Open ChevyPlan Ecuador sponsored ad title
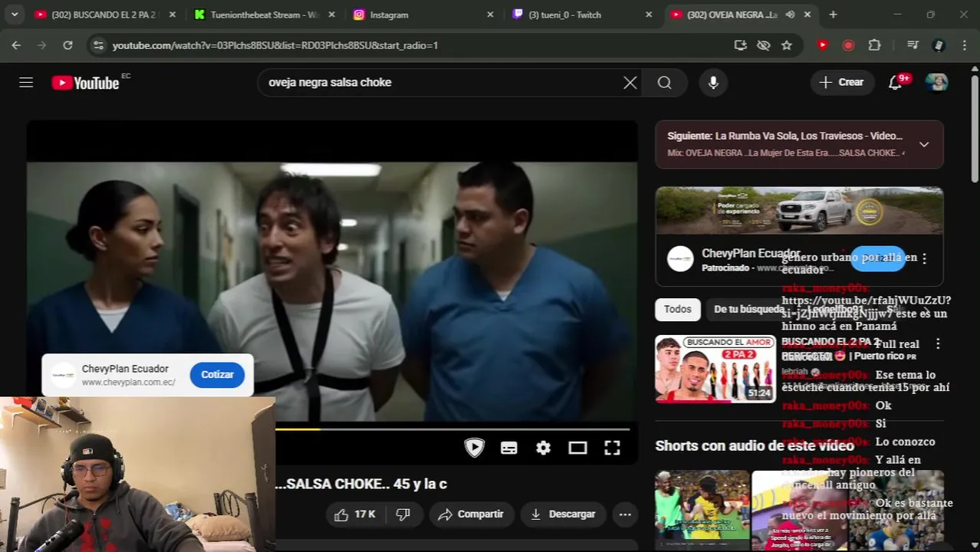 coord(750,253)
